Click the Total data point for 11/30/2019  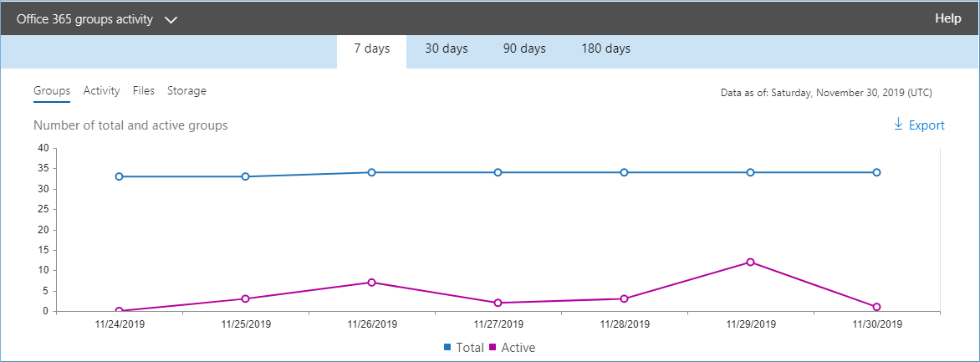click(876, 172)
